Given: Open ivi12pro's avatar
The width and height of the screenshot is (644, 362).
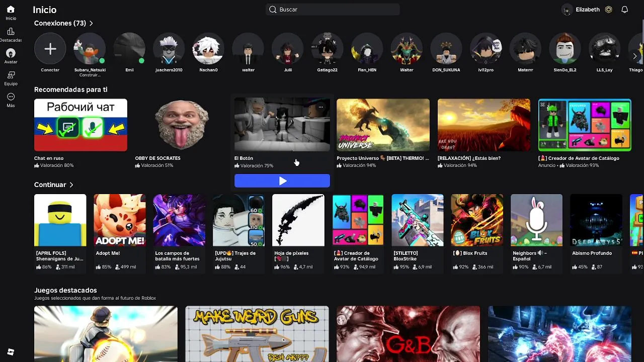Looking at the screenshot, I should [x=486, y=49].
